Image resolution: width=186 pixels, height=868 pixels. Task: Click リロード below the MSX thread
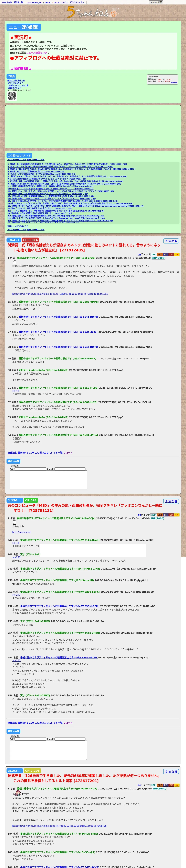68,723
